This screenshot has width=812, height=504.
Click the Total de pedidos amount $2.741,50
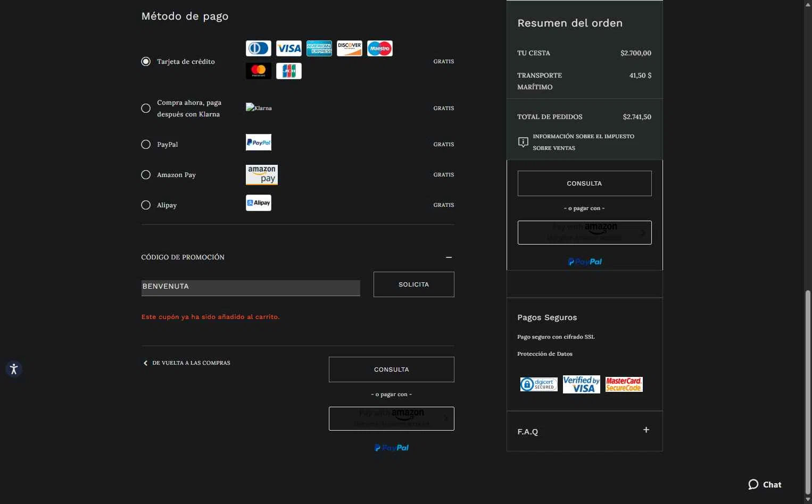637,117
